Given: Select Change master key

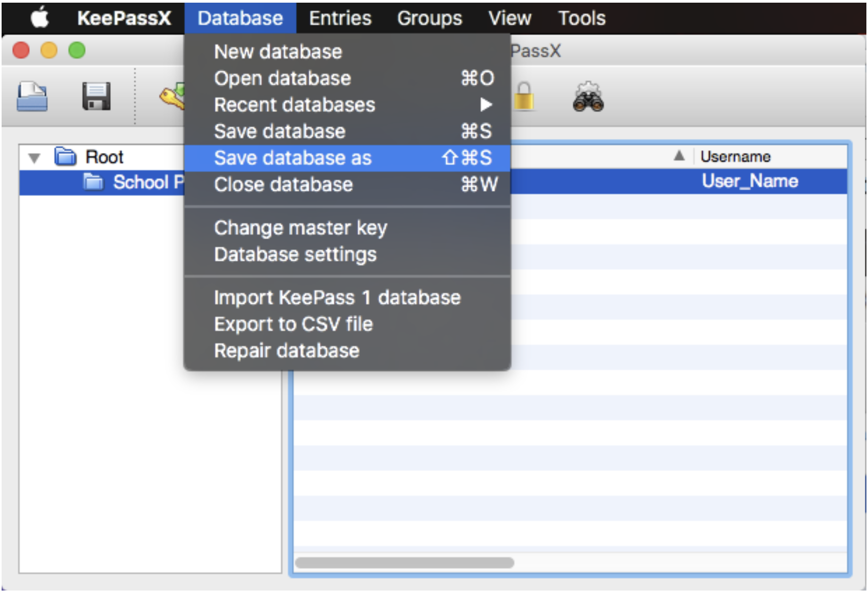Looking at the screenshot, I should coord(300,228).
